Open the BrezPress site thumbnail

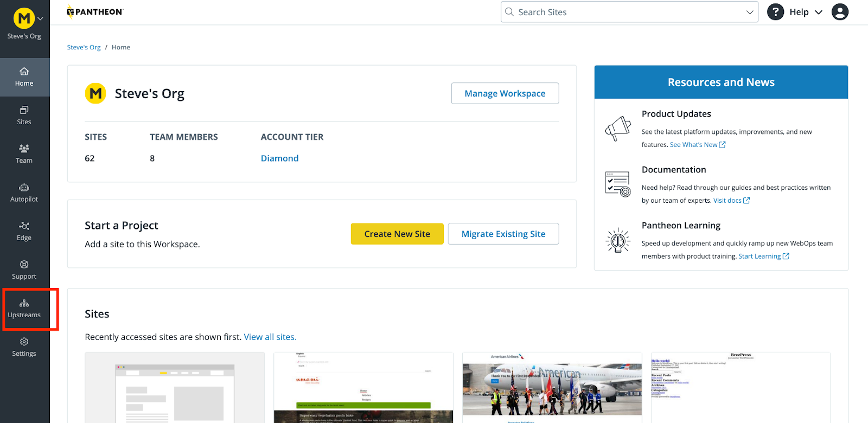[x=741, y=387]
